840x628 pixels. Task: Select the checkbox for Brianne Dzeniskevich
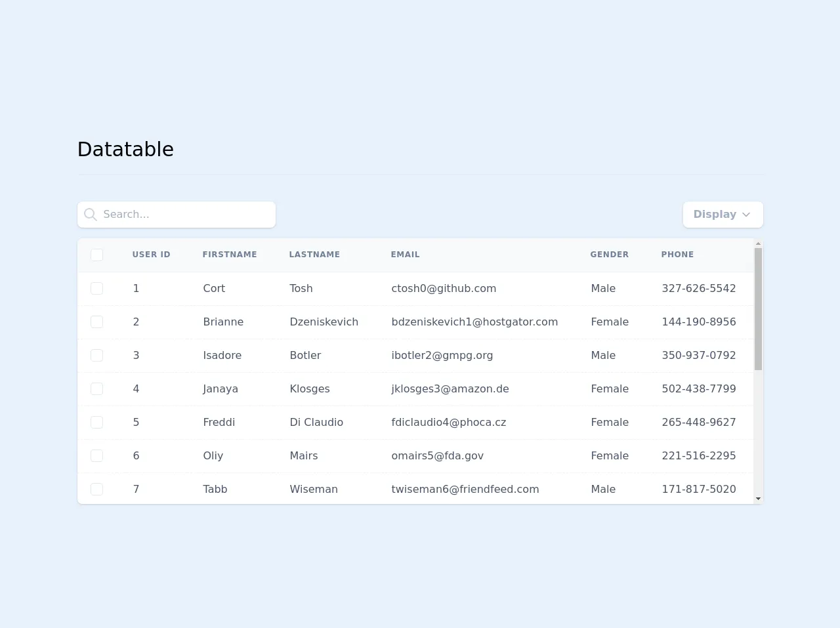96,322
